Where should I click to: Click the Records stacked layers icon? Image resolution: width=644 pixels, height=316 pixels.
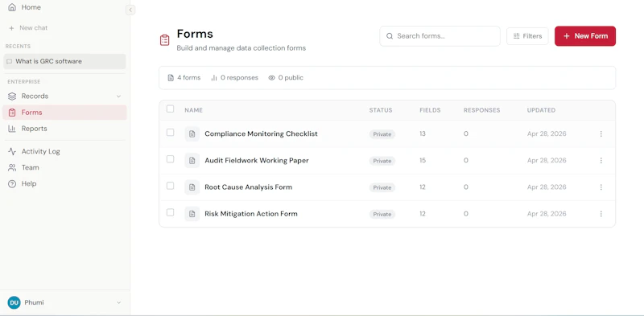pos(12,96)
